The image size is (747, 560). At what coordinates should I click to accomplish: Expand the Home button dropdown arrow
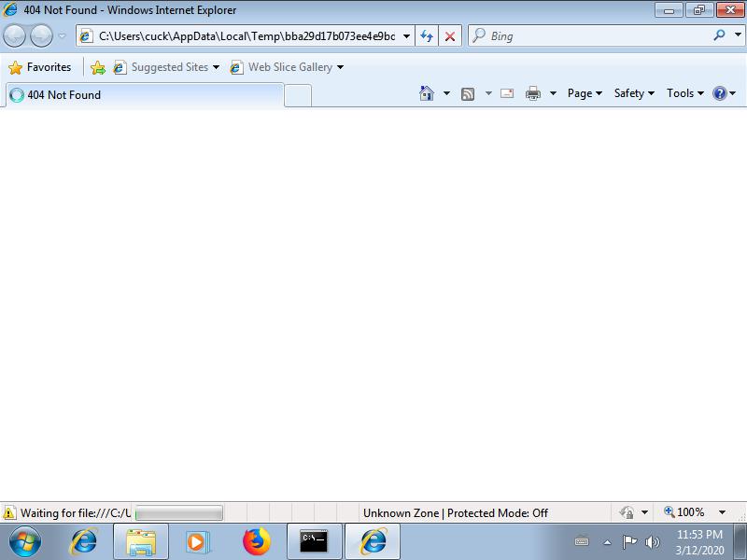pyautogui.click(x=446, y=93)
